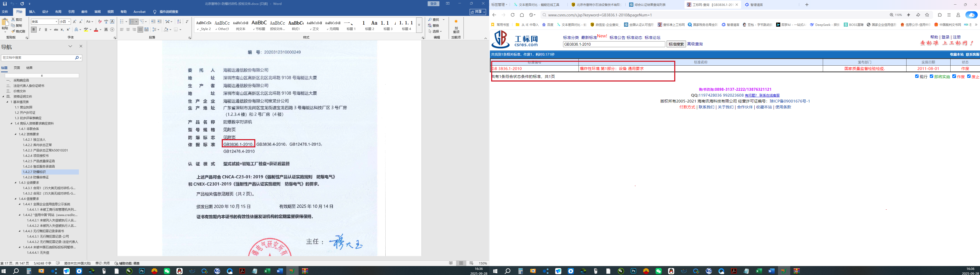The width and height of the screenshot is (980, 275).
Task: Open the line spacing dropdown
Action: (x=156, y=29)
